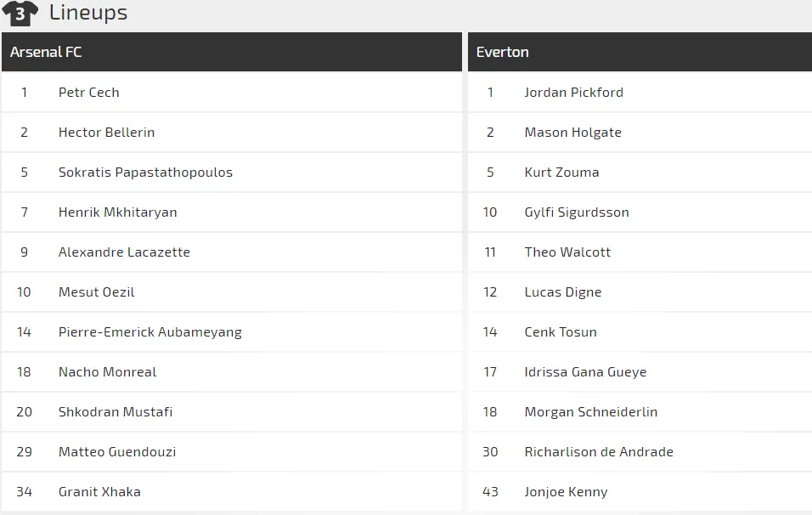
Task: Click Theo Walcott's name
Action: (x=567, y=252)
